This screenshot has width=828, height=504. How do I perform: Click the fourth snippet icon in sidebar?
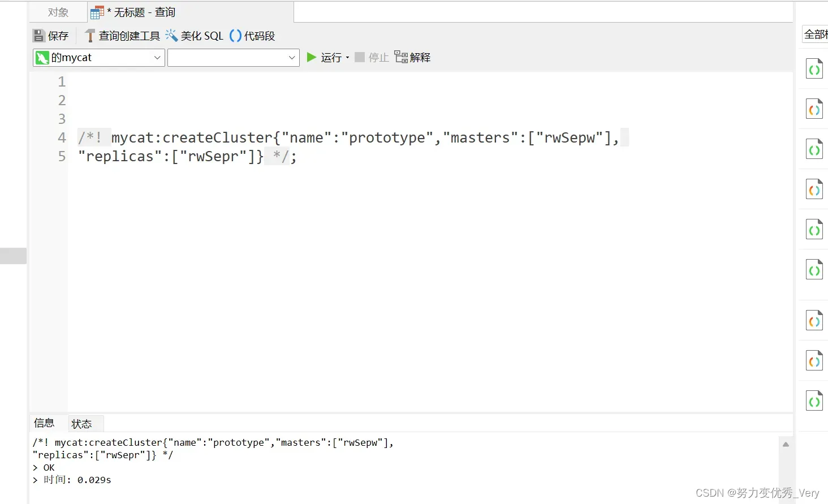click(x=814, y=189)
